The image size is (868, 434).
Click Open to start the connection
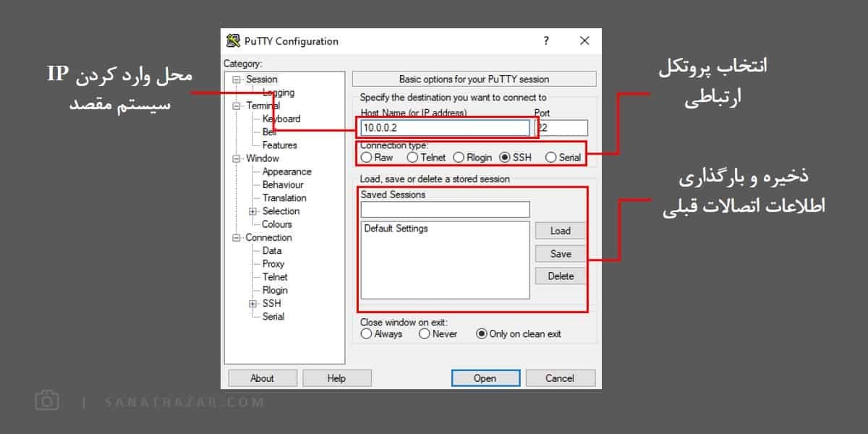[x=485, y=378]
